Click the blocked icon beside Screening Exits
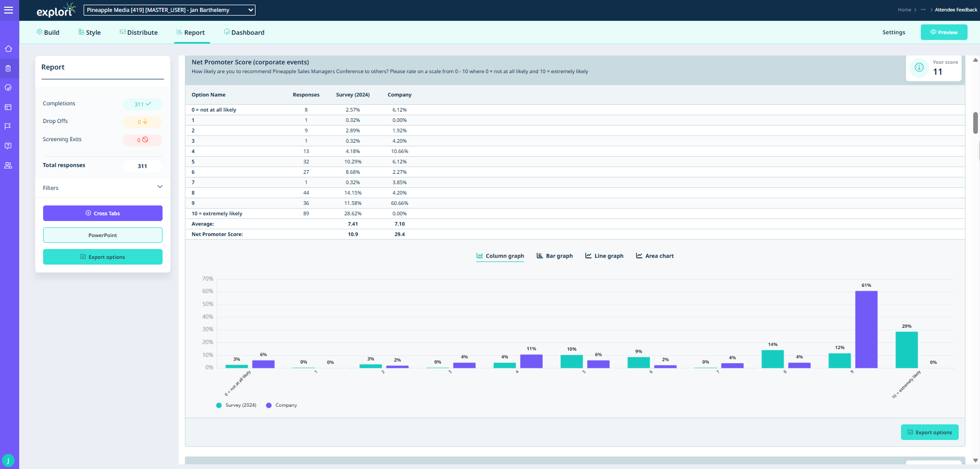 click(145, 140)
